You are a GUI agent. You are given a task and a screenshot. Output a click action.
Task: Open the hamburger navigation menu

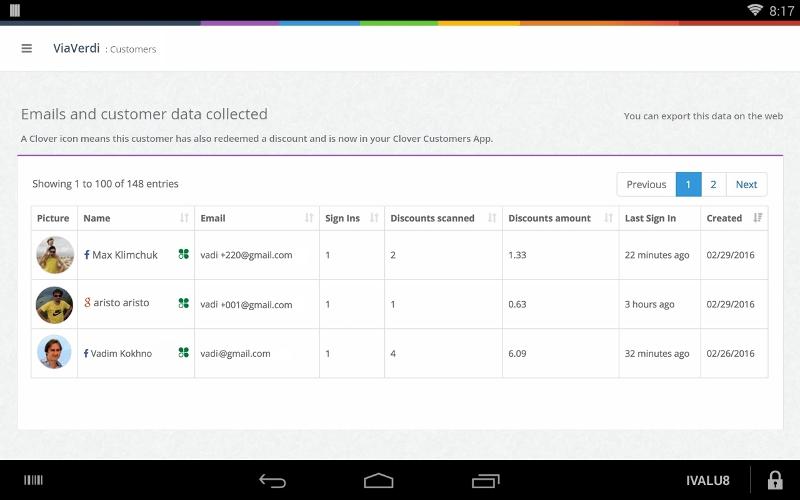point(27,48)
